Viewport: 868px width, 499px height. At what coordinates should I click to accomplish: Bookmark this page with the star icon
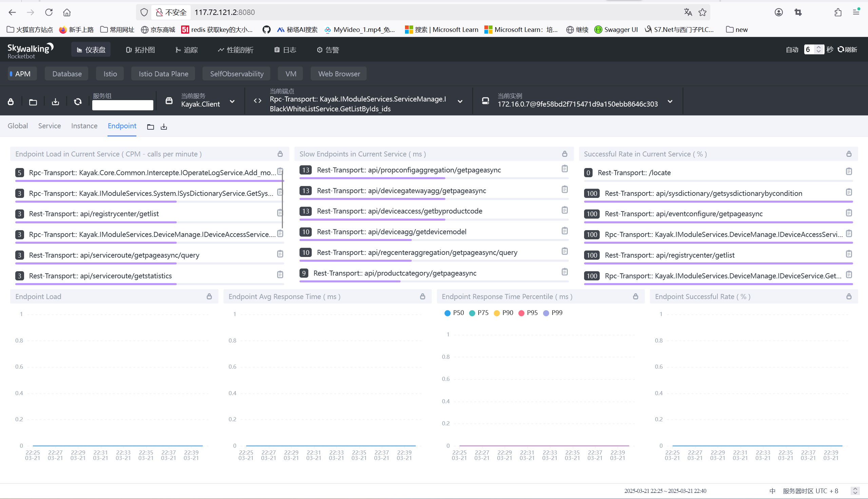[702, 12]
